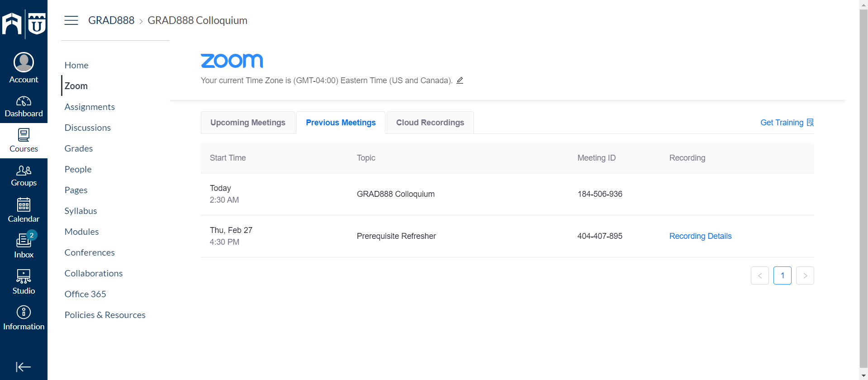Click GRAD888 breadcrumb link
This screenshot has width=868, height=380.
[111, 20]
